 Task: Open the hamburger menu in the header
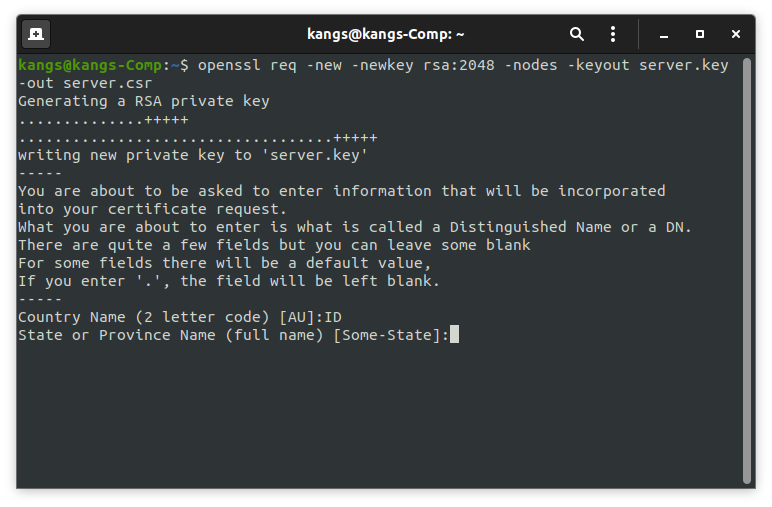pos(614,34)
